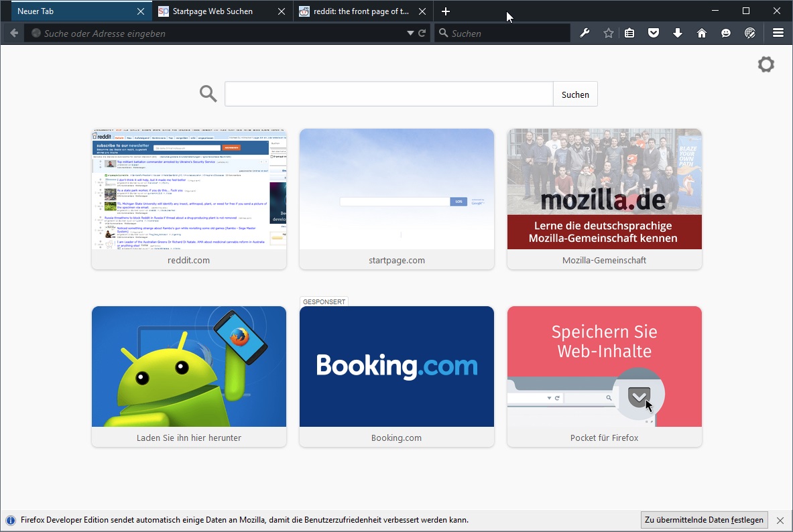Click the info icon in notification bar
The image size is (793, 532).
coord(11,521)
